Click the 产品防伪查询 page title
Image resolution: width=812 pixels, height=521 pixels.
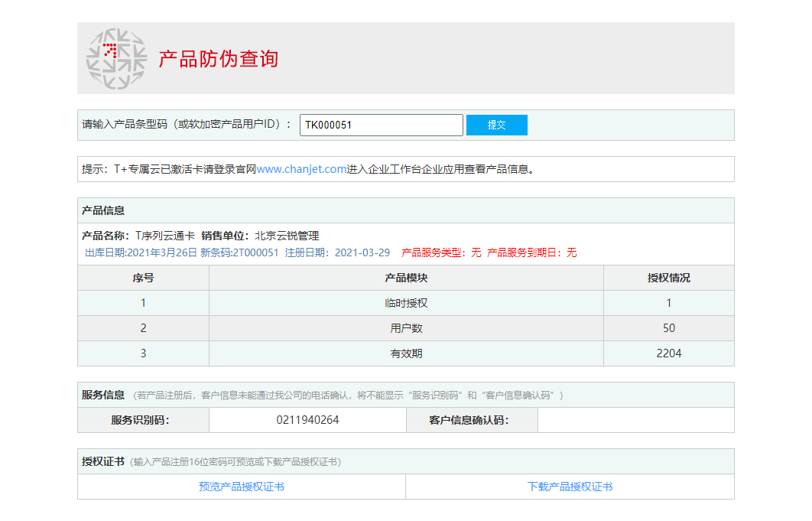[x=218, y=59]
